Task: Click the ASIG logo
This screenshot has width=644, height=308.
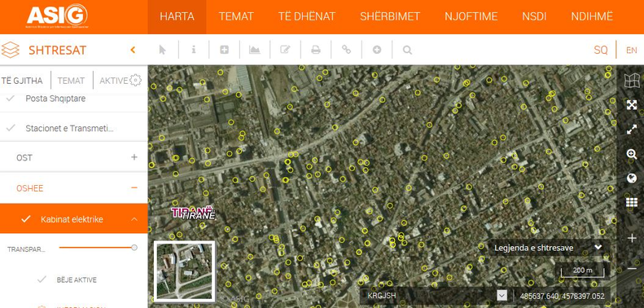Action: (x=57, y=16)
